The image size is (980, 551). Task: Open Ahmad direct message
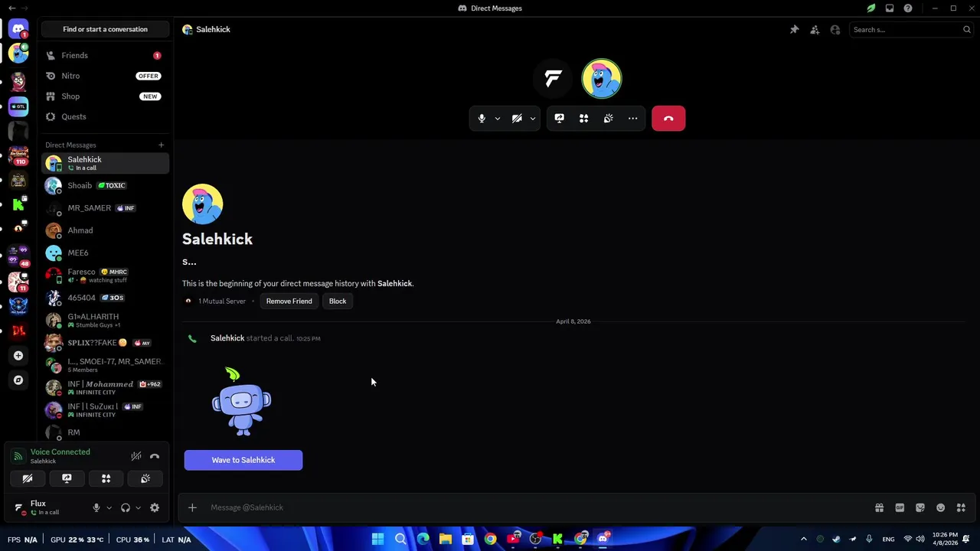pos(106,230)
